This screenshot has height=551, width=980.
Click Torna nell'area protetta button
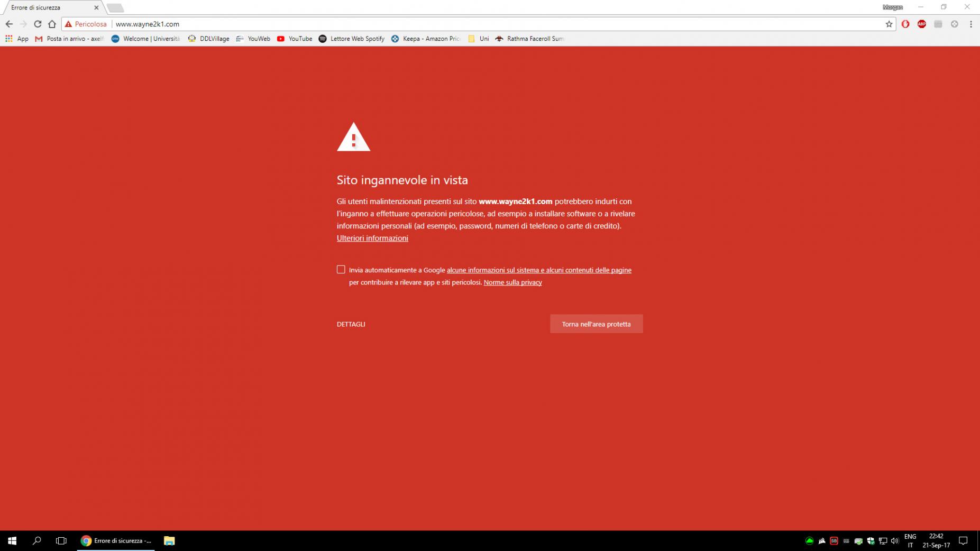click(x=596, y=324)
